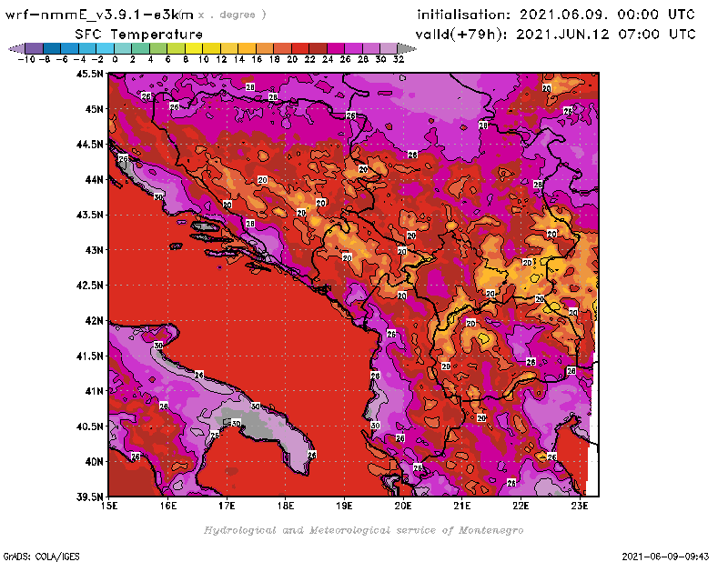Click the '41.5N' latitude axis label

(89, 356)
